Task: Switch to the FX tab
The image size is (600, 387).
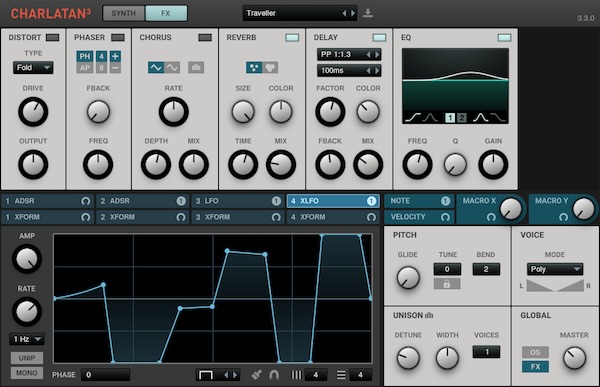Action: [x=166, y=13]
